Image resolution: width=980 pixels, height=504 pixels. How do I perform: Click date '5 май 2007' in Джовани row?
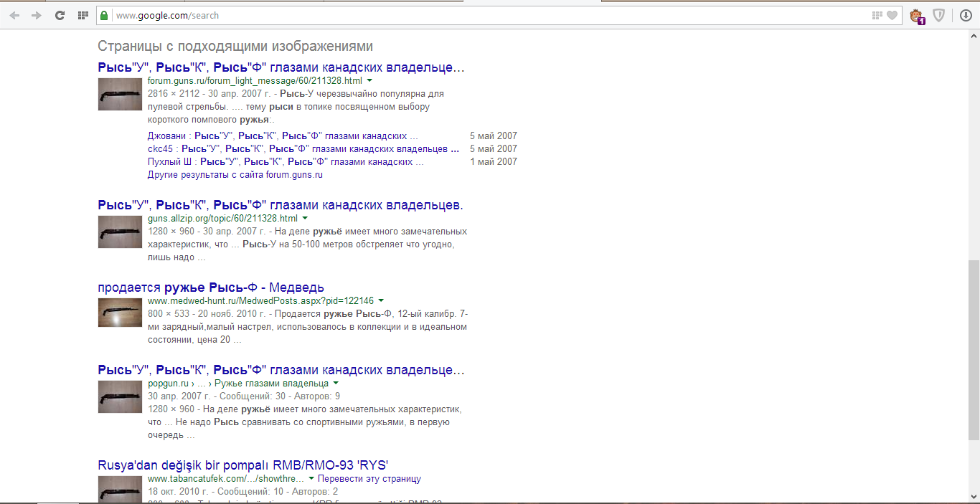(494, 135)
